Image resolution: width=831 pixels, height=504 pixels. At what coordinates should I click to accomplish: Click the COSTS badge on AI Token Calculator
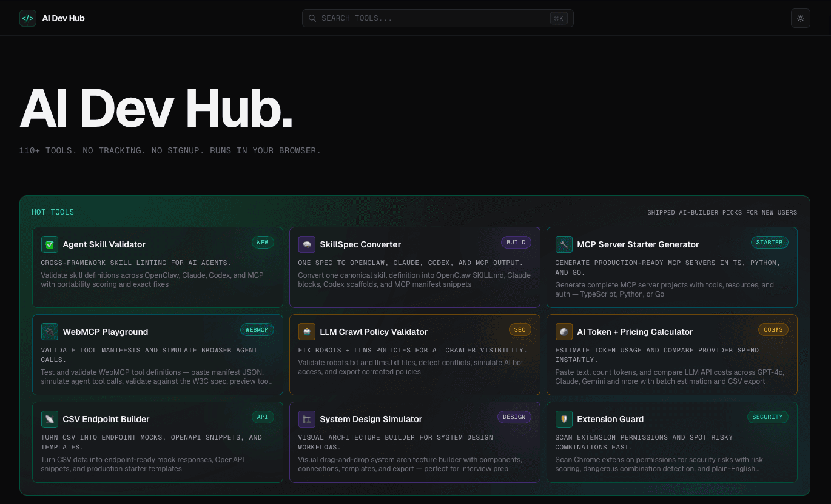coord(773,329)
